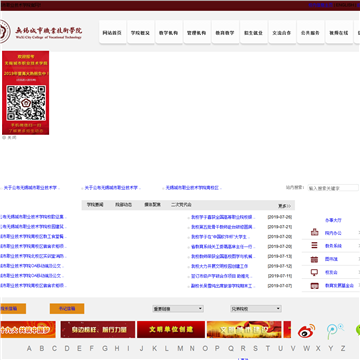The width and height of the screenshot is (360, 360).
Task: Open the 校内办公 text link
Action: pyautogui.click(x=333, y=233)
